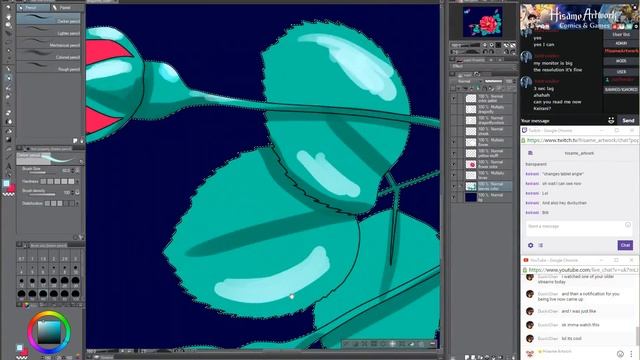Select the Zoom magnifier tool
This screenshot has height=360, width=640.
pos(9,7)
